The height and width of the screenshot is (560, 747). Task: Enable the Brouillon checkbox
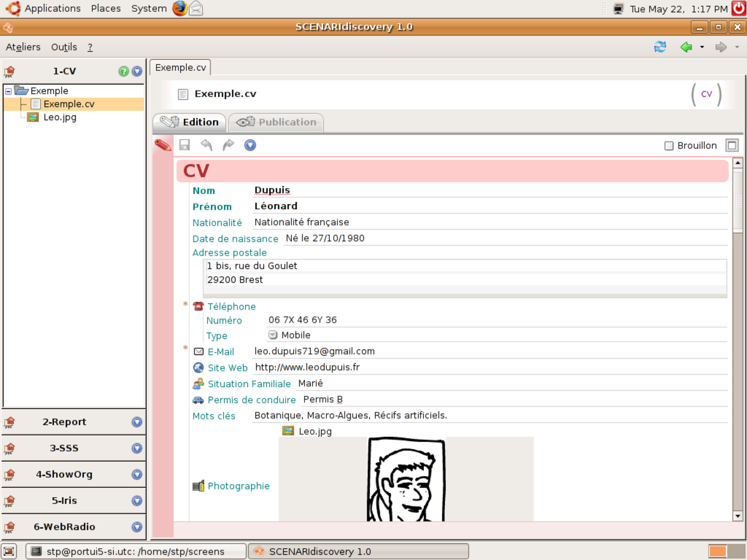(x=669, y=146)
